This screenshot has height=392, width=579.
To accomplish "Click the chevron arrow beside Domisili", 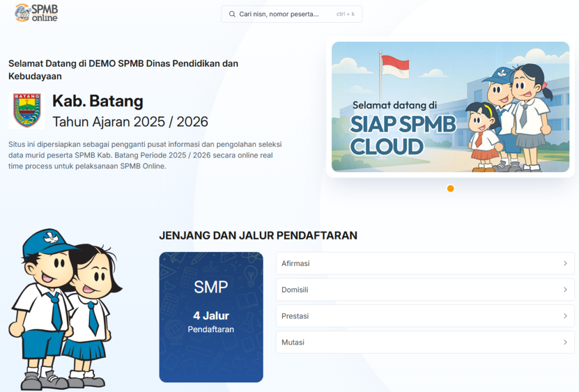I will 565,290.
